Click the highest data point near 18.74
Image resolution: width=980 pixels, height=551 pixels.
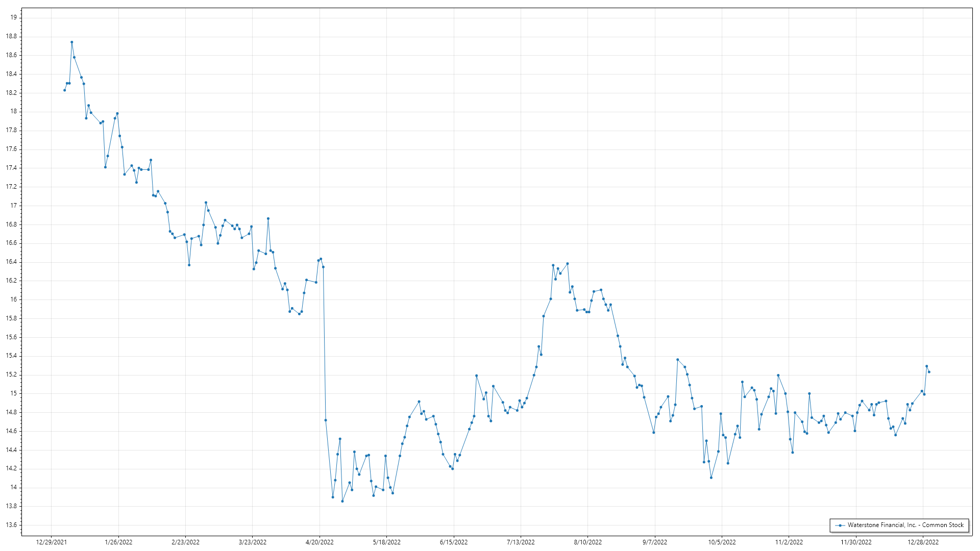(72, 42)
